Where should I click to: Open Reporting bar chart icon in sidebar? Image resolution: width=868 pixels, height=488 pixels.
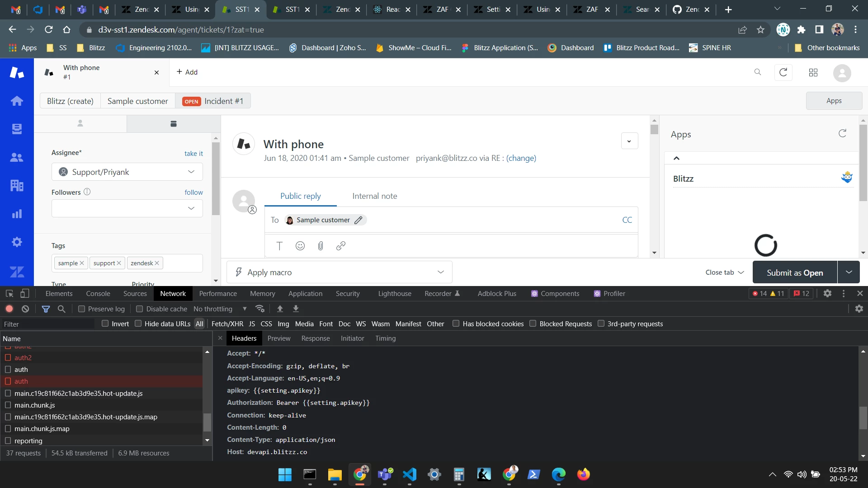pos(17,214)
